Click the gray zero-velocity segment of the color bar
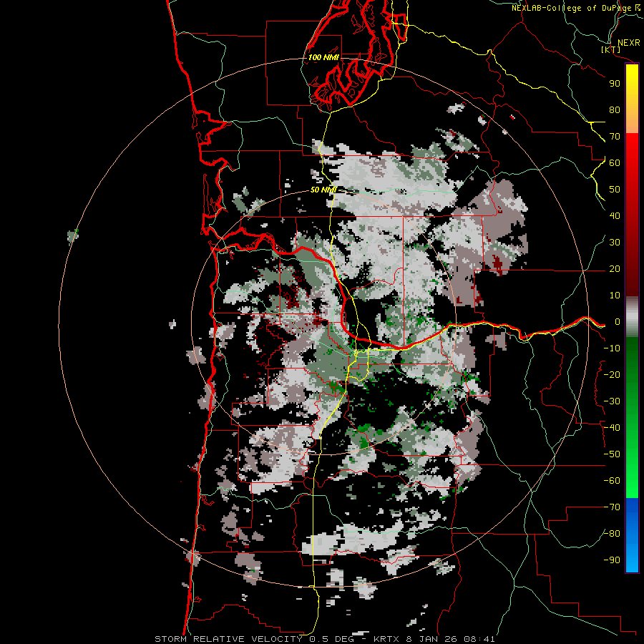The width and height of the screenshot is (644, 644). 632,317
